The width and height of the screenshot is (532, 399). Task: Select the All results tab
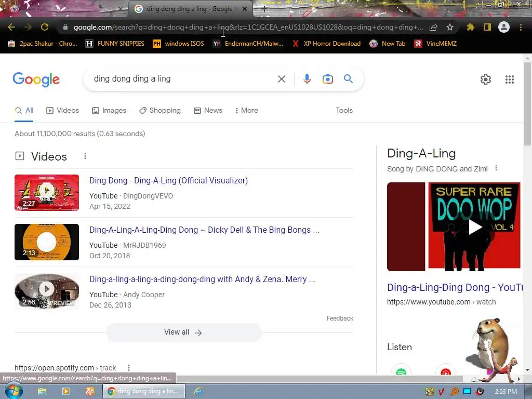[24, 110]
